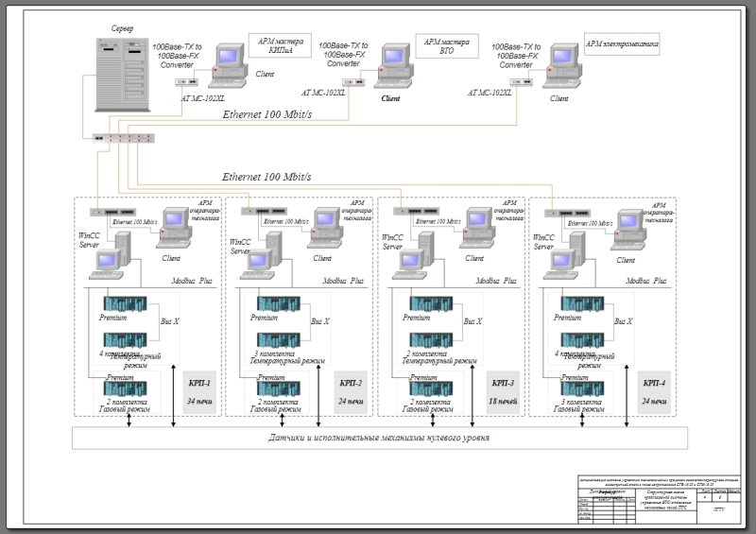The image size is (756, 534).
Task: Click the Датчики и исполнительные механизмы нулевого уровня box
Action: point(380,438)
